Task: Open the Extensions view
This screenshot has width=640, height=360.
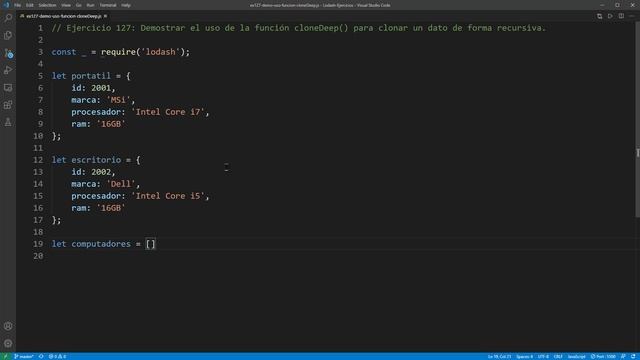Action: [x=8, y=105]
